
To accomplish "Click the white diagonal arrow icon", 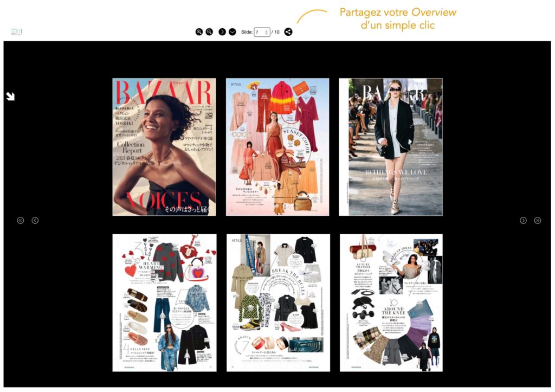I will tap(10, 97).
